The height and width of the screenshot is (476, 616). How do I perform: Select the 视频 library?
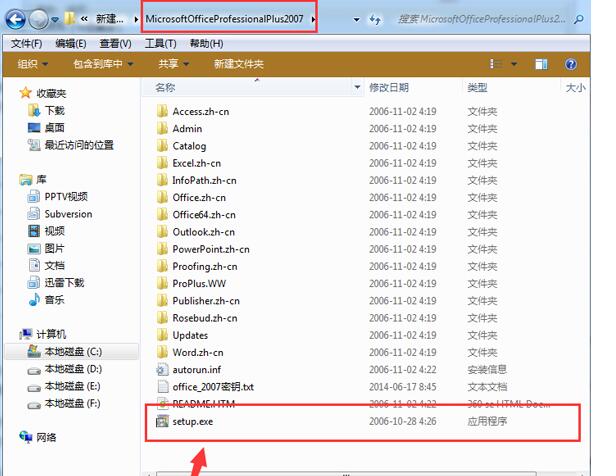(54, 231)
